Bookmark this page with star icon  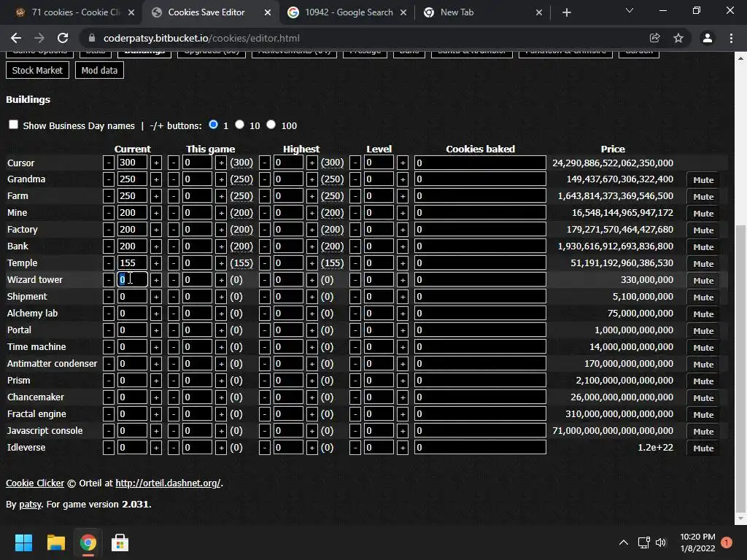(x=678, y=38)
